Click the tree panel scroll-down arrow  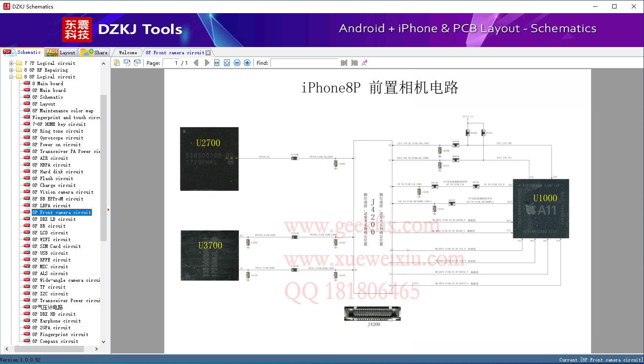point(103,342)
